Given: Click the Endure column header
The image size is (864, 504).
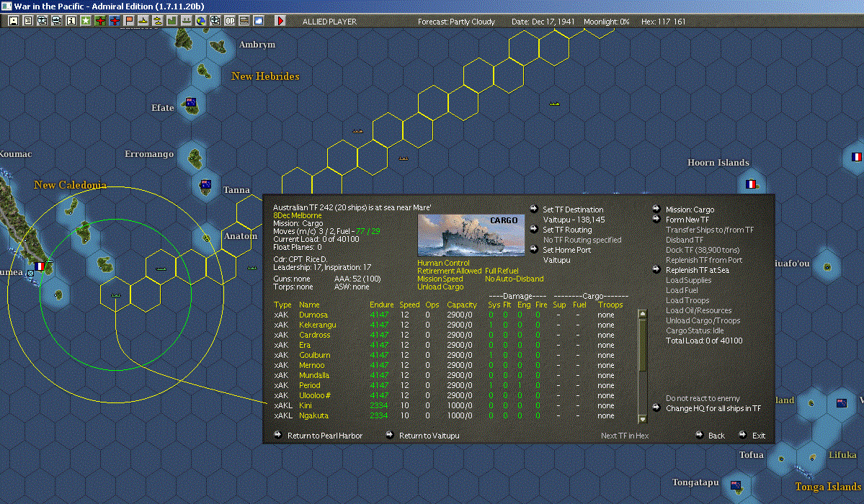Looking at the screenshot, I should pyautogui.click(x=381, y=305).
